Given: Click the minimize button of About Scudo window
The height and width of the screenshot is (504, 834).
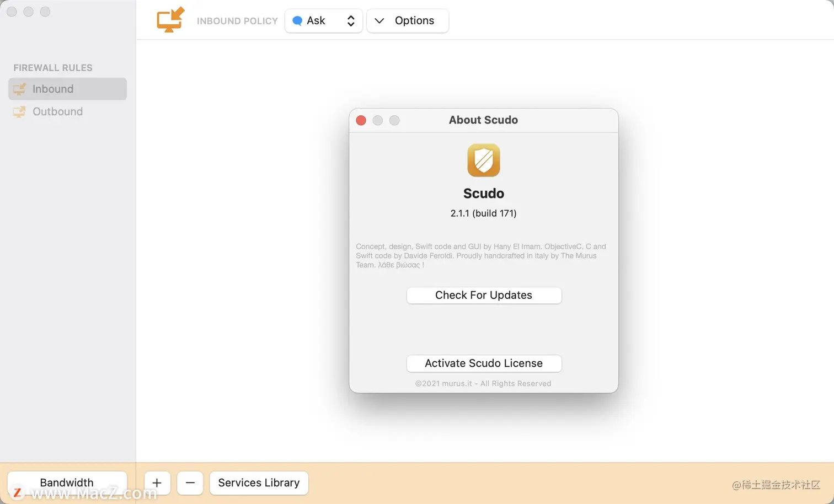Looking at the screenshot, I should [x=377, y=120].
